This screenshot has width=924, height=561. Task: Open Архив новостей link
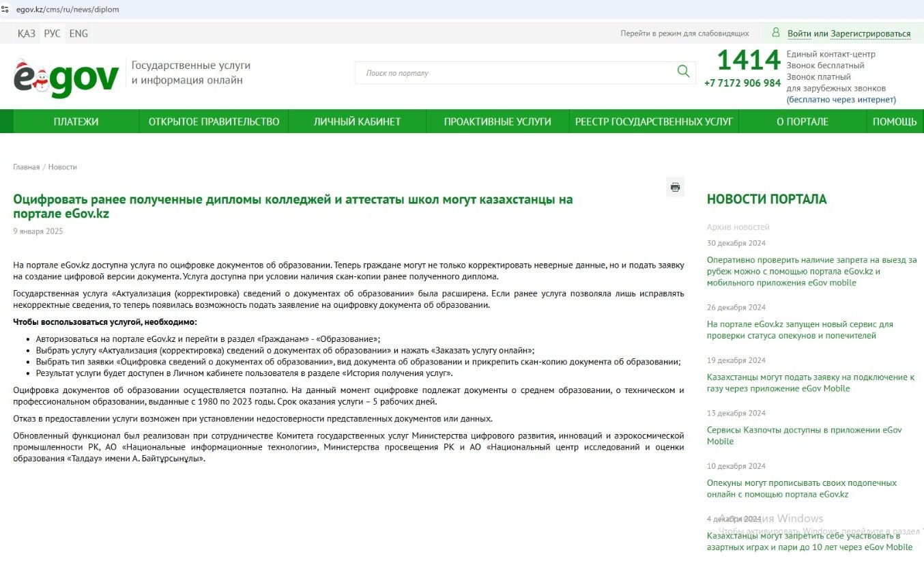point(738,227)
